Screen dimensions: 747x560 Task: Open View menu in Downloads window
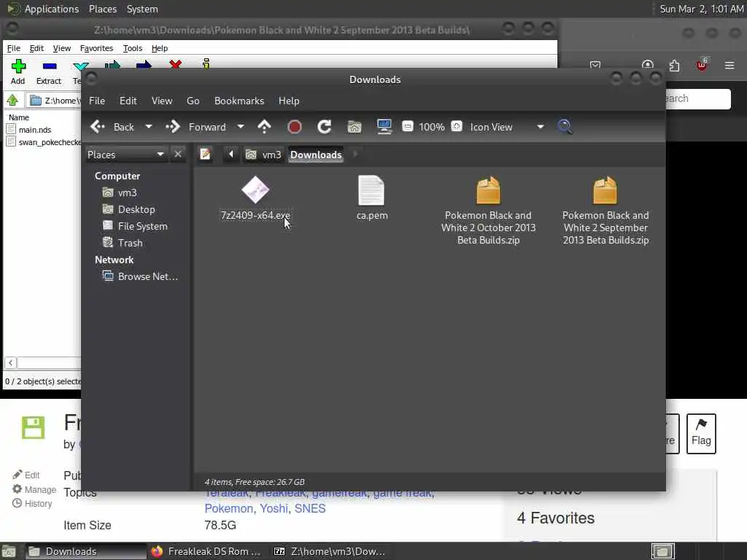click(x=162, y=101)
